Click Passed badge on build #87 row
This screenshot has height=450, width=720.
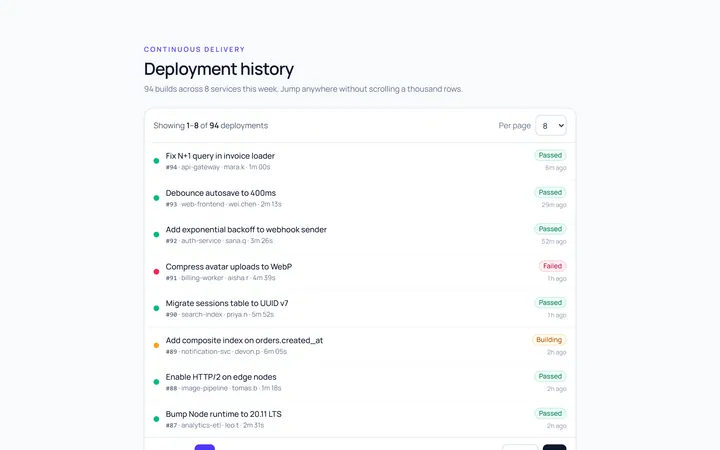point(550,413)
